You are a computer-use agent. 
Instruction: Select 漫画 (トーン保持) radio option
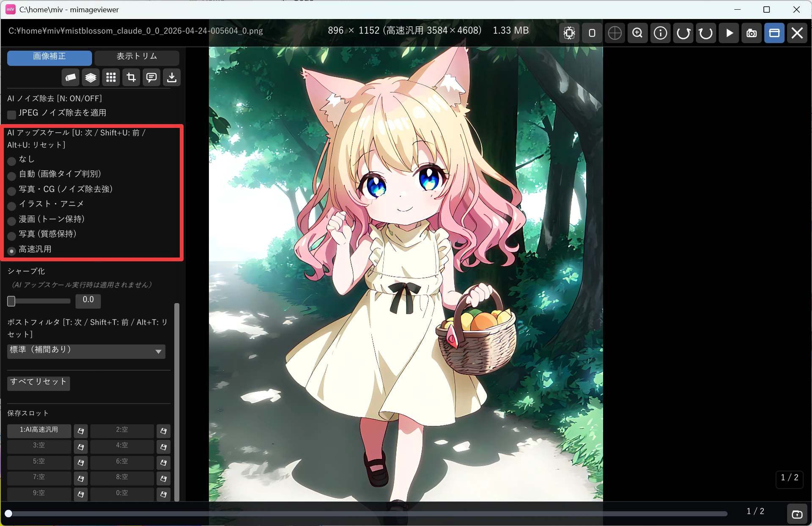tap(12, 220)
